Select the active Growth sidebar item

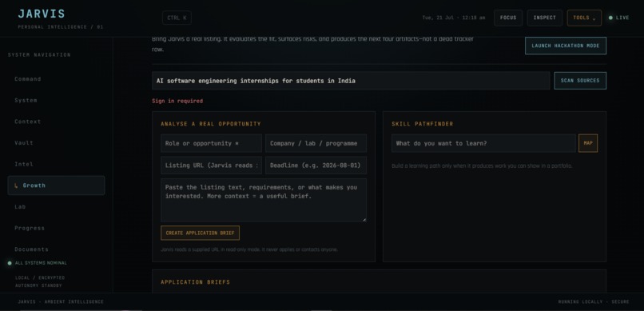coord(56,185)
